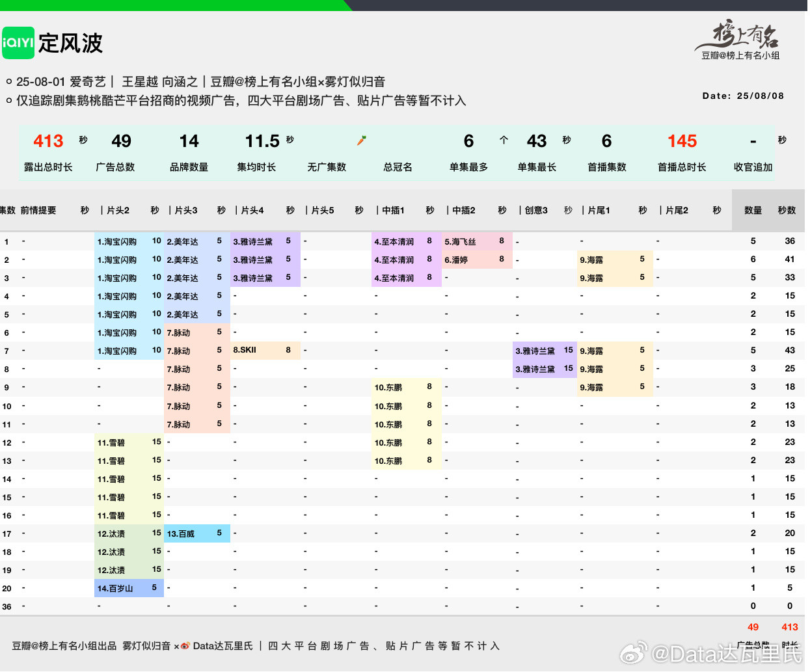Click the red 413 total below the 秒数 column
This screenshot has width=810, height=672.
pyautogui.click(x=790, y=627)
